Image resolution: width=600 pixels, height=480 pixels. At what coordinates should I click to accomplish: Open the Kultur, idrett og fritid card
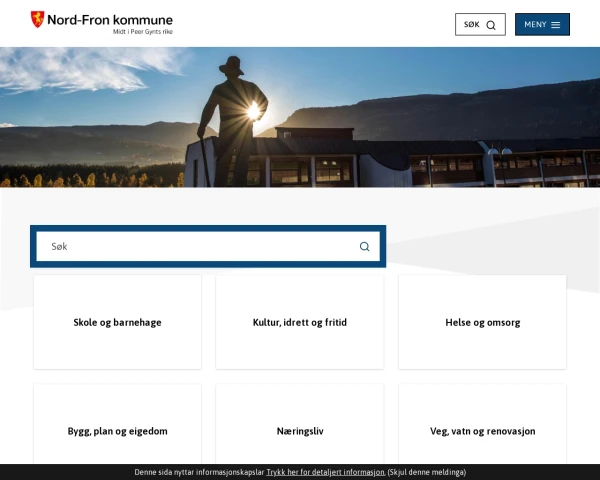[x=300, y=322]
